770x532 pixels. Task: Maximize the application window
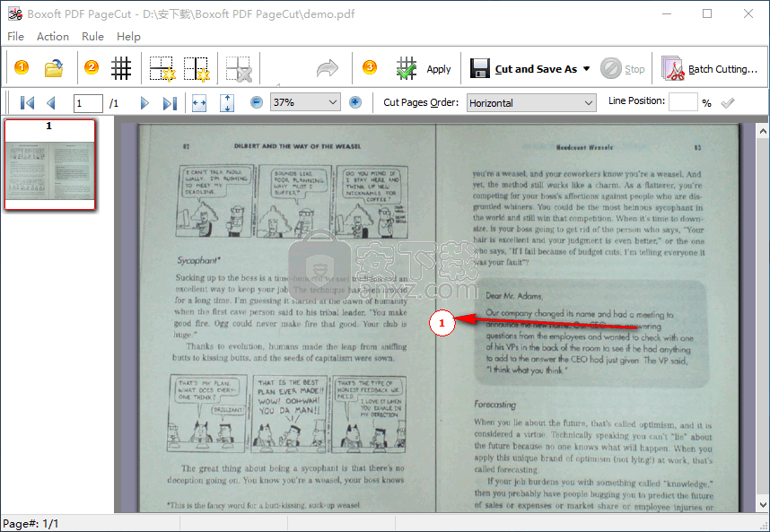[x=707, y=13]
